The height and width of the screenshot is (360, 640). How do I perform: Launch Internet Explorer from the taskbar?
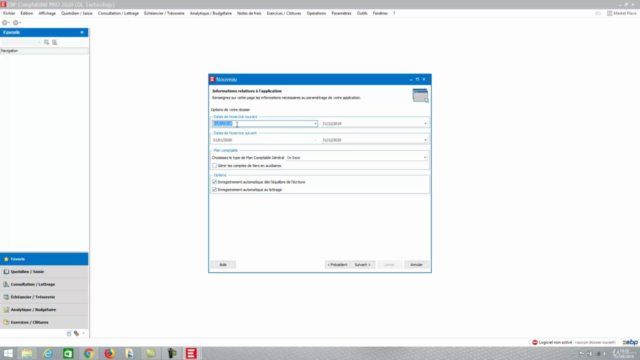pos(48,353)
